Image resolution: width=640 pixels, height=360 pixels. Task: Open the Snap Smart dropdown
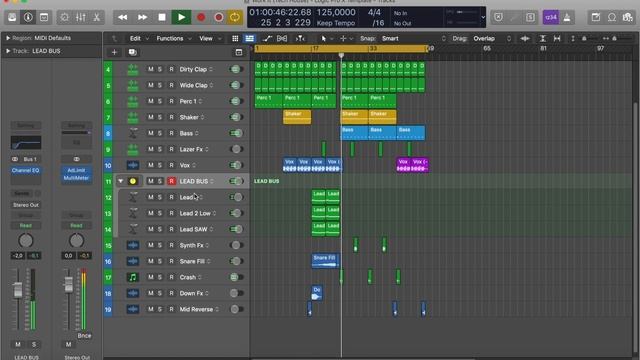(413, 38)
